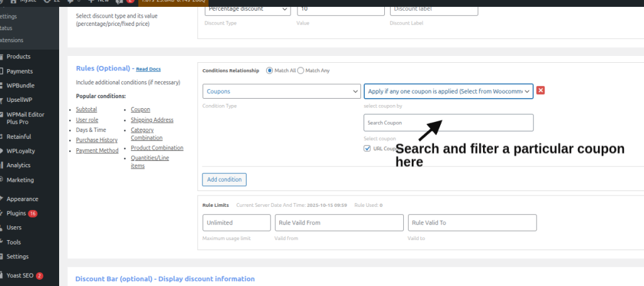Select the Match All radio button

(270, 70)
